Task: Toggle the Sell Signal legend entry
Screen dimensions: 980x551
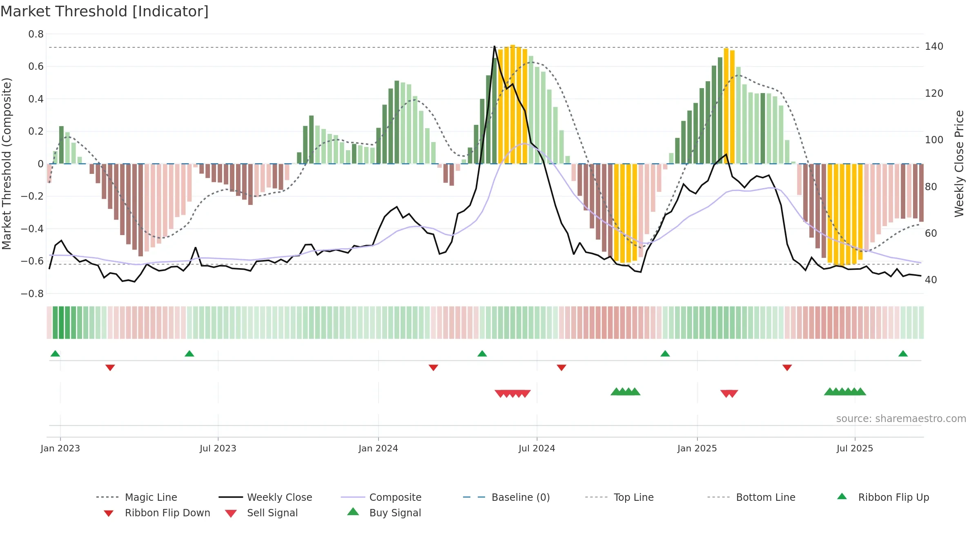Action: (261, 513)
